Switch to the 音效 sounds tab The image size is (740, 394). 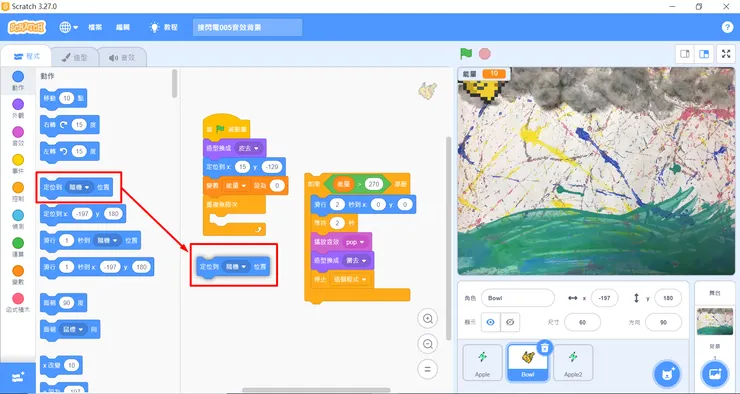coord(122,58)
